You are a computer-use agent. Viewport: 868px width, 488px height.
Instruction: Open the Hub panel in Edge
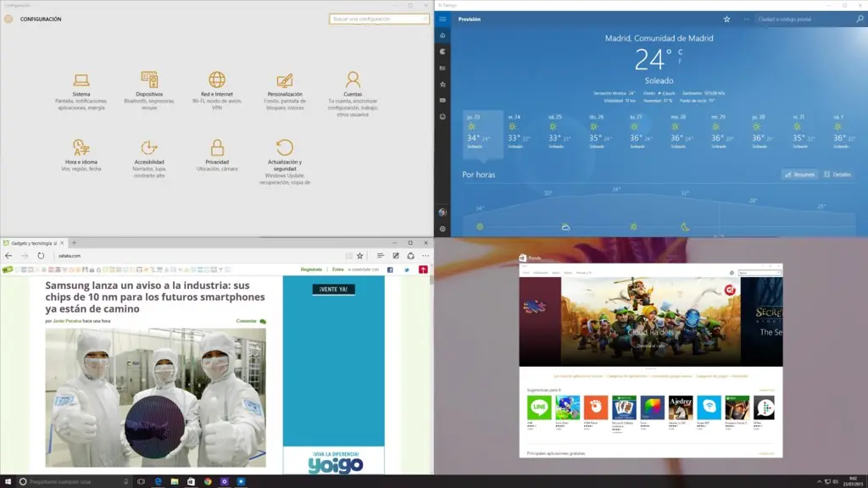click(x=380, y=255)
